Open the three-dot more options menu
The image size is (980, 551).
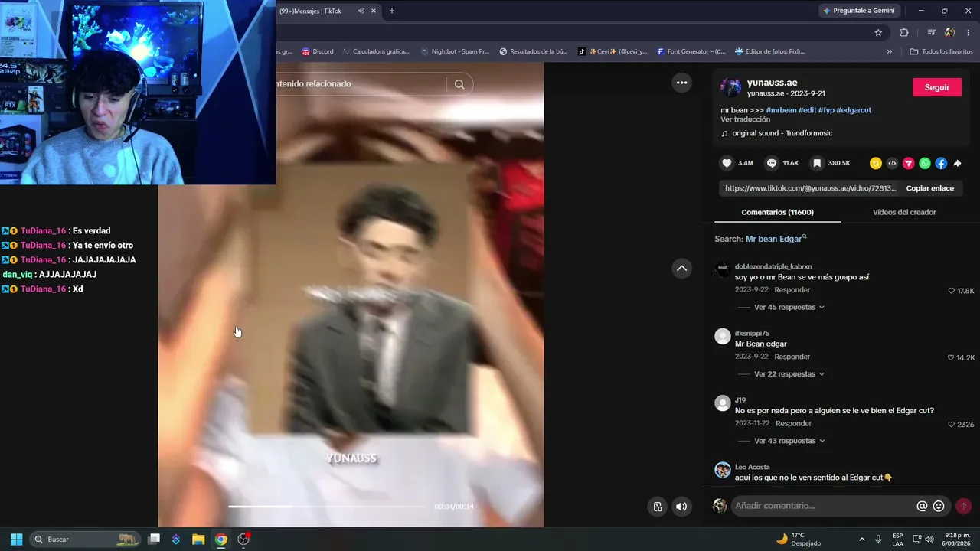[681, 83]
